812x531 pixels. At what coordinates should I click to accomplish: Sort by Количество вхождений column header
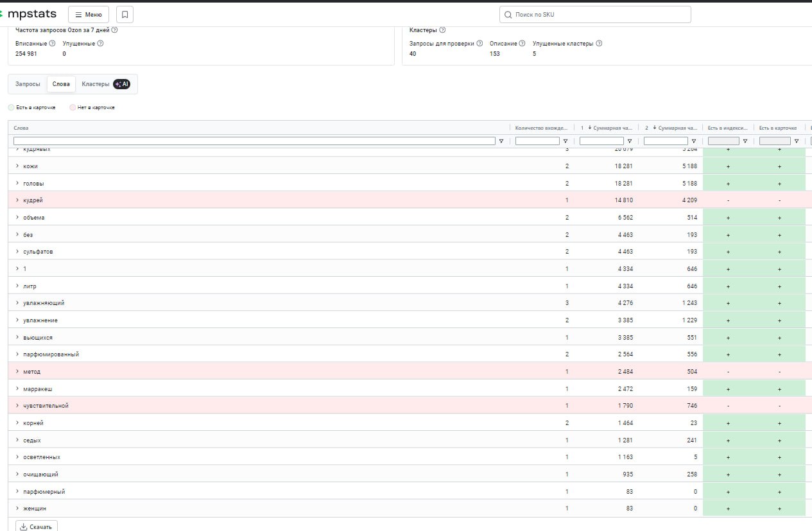[x=541, y=128]
